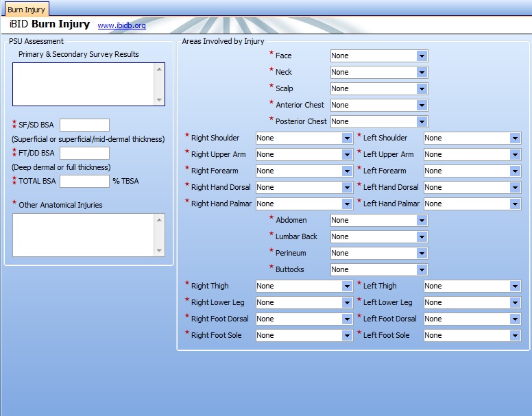Open the Left Hand Palmar dropdown
This screenshot has width=532, height=416.
(x=515, y=204)
